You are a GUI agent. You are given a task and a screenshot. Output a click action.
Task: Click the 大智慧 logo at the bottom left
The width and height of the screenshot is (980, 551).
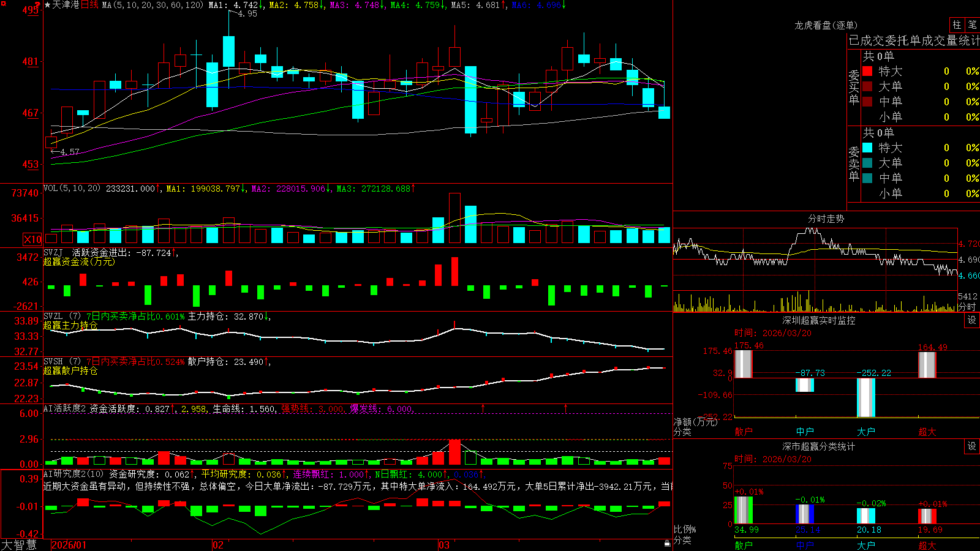point(19,545)
